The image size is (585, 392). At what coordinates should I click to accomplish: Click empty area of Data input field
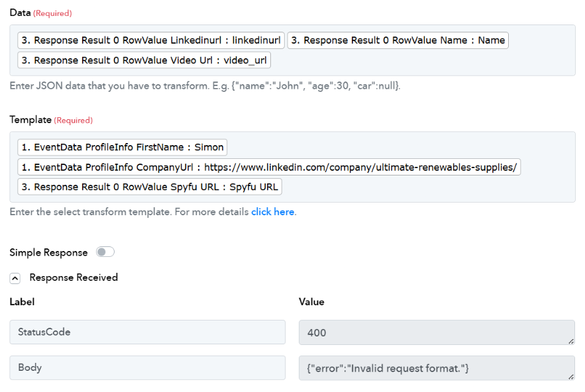click(x=424, y=60)
